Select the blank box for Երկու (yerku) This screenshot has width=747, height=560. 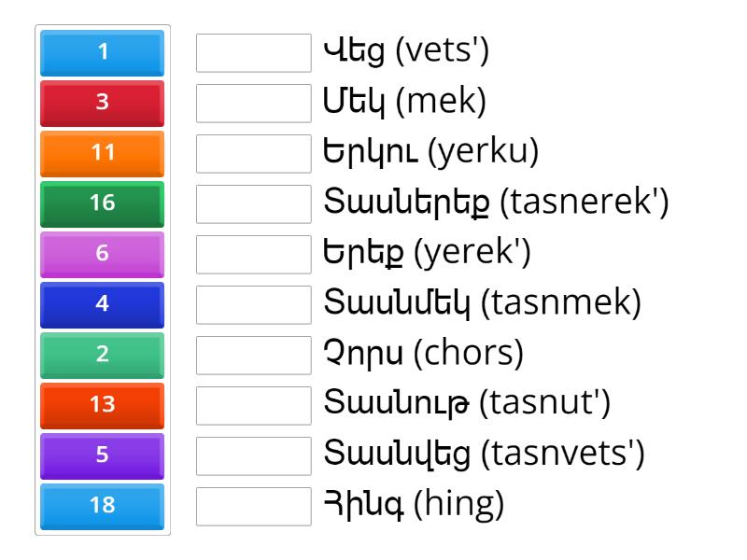(254, 155)
